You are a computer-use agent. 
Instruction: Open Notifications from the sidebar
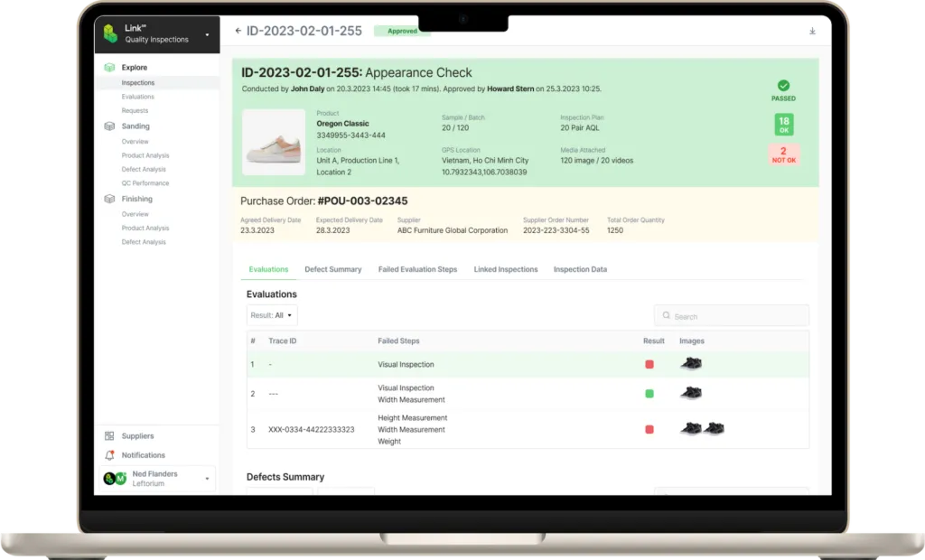pyautogui.click(x=144, y=455)
